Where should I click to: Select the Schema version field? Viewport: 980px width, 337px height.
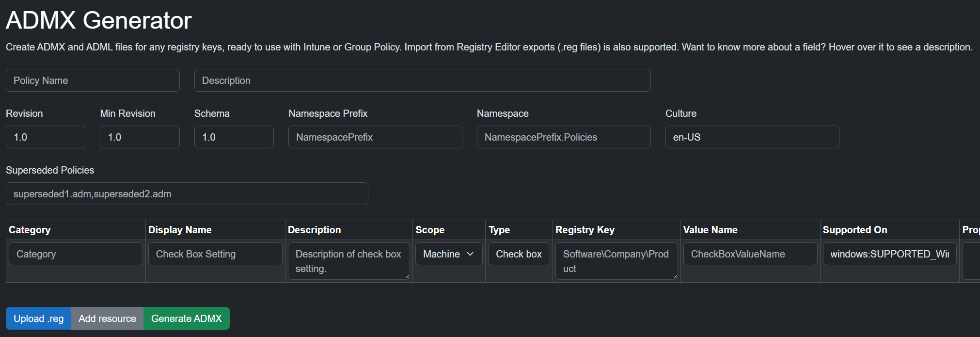[234, 137]
